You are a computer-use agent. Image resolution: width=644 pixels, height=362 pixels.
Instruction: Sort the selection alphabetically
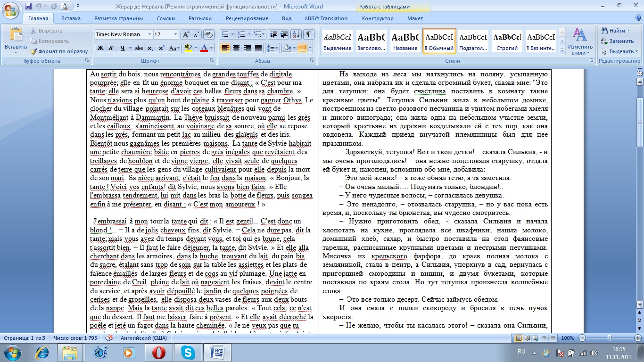[x=296, y=34]
